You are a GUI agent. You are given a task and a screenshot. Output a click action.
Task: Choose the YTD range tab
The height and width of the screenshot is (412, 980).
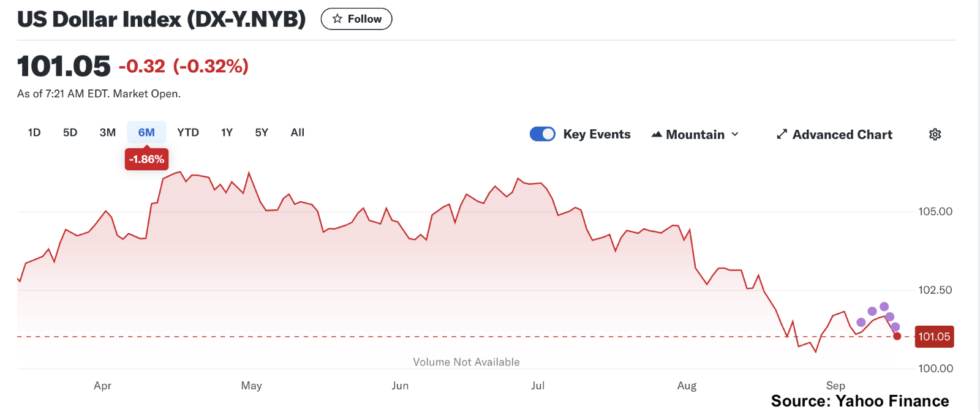click(x=188, y=132)
